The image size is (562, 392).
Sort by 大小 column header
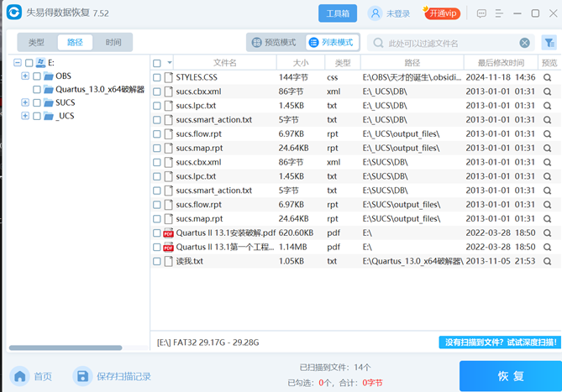[x=301, y=63]
